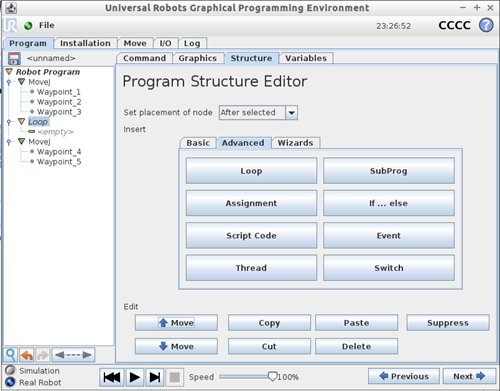Insert an Assignment node
The width and height of the screenshot is (500, 391).
[251, 203]
